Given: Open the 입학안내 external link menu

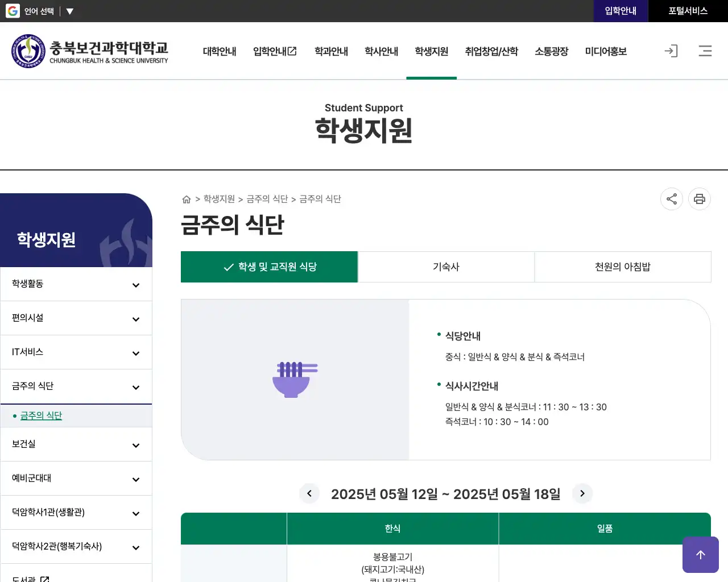Looking at the screenshot, I should [275, 51].
